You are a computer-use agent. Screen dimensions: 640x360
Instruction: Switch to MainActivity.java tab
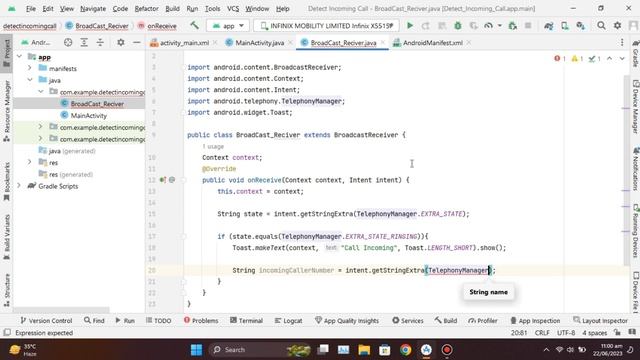click(260, 42)
